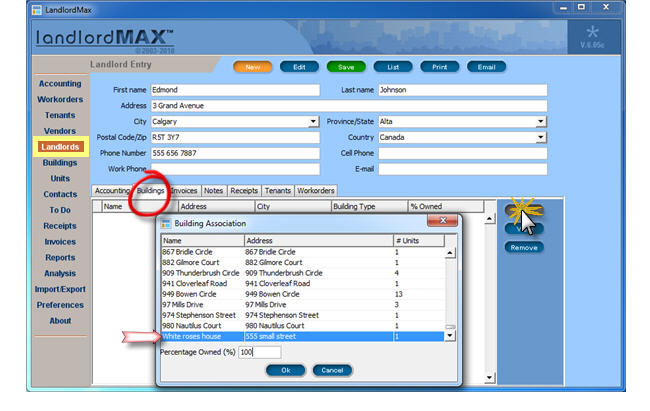This screenshot has width=650, height=411.
Task: Click the scroll down arrow in the dialog list
Action: point(450,336)
